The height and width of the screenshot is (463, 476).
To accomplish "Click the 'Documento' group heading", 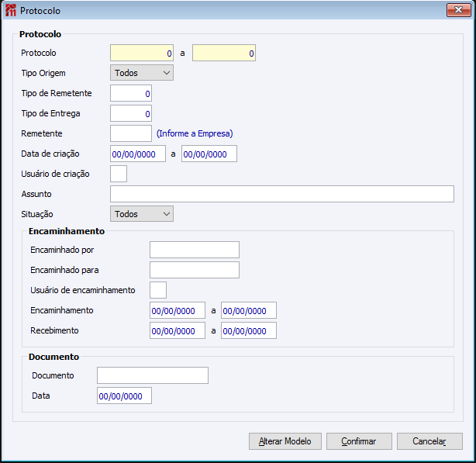I will point(53,357).
